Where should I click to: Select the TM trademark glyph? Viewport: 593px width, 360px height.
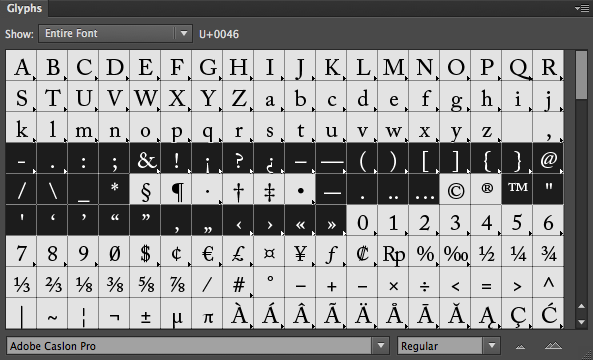click(x=517, y=189)
